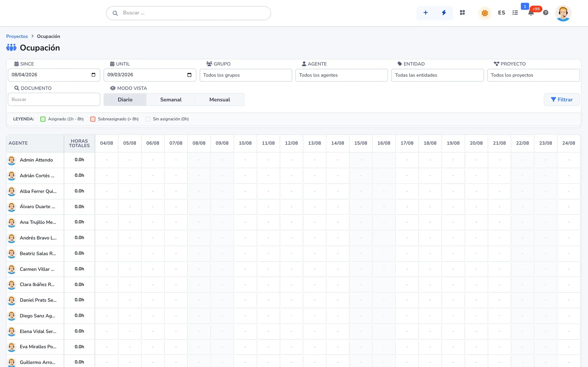The width and height of the screenshot is (588, 367).
Task: Click the Since date 08/04/2026 field
Action: point(54,75)
